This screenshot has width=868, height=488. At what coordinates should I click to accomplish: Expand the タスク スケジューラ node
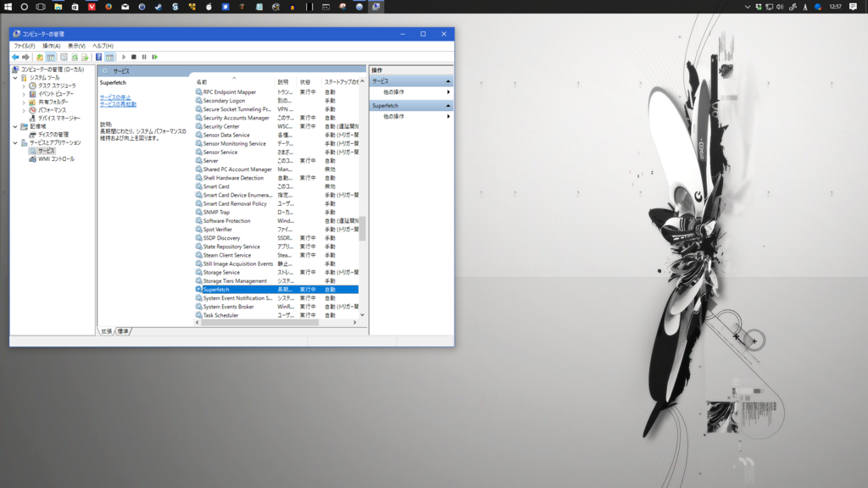coord(24,86)
